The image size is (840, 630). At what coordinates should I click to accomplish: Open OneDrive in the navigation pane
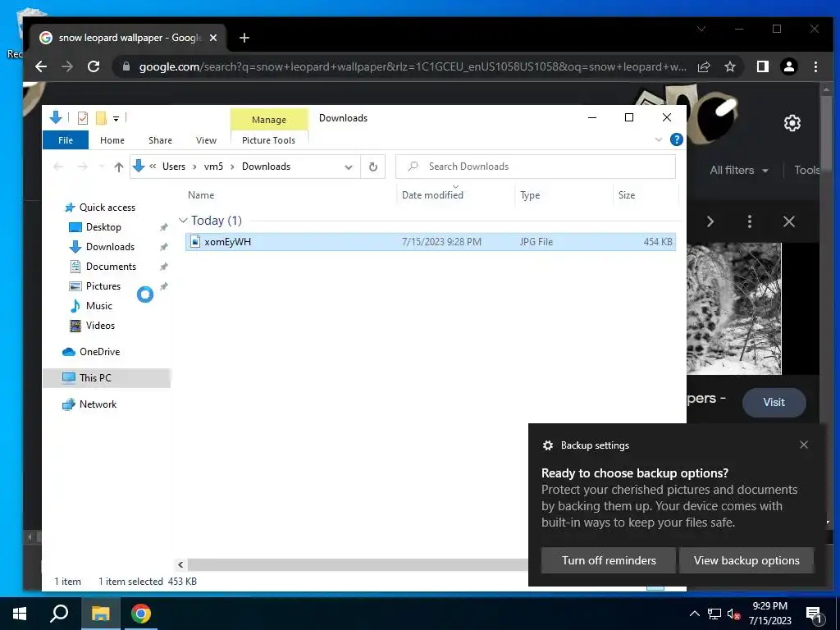coord(99,352)
